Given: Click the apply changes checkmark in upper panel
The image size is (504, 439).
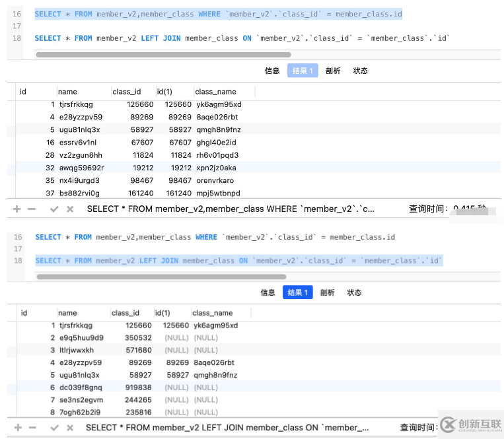Looking at the screenshot, I should 54,209.
